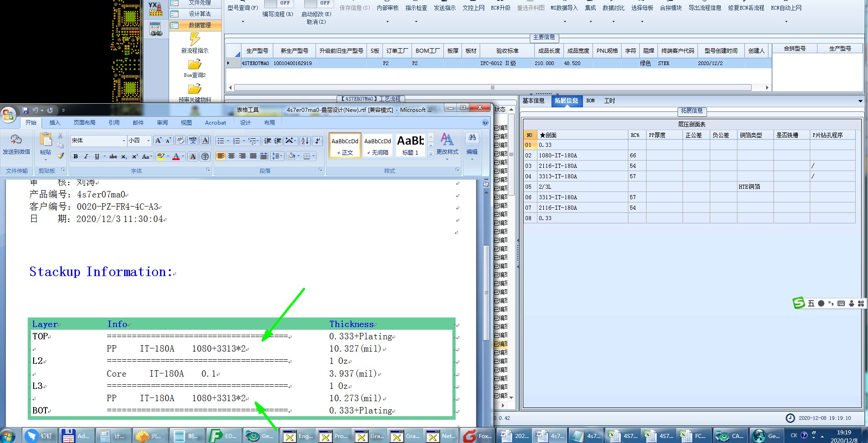Screen dimensions: 868x443
Task: Select the 2116-IT-180A row numbered 03
Action: click(689, 166)
